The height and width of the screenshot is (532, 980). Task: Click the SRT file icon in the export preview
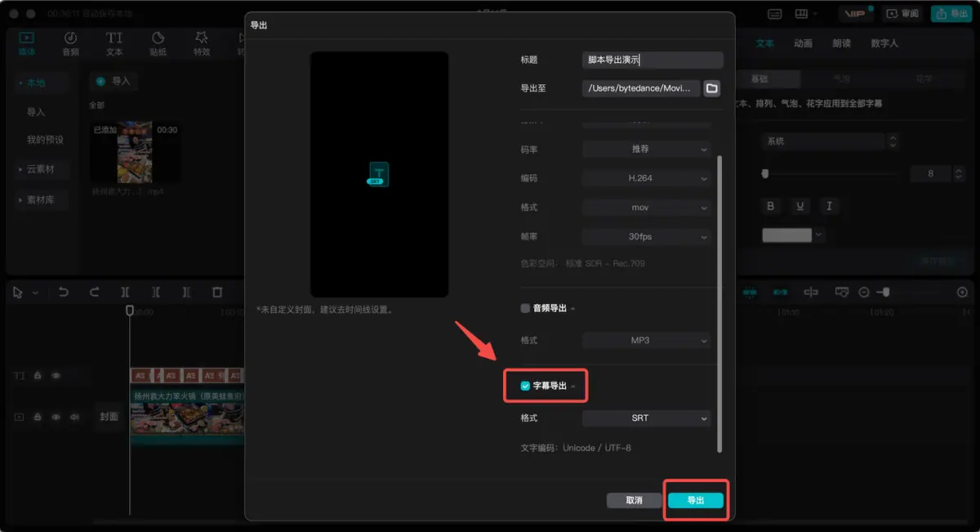coord(378,174)
